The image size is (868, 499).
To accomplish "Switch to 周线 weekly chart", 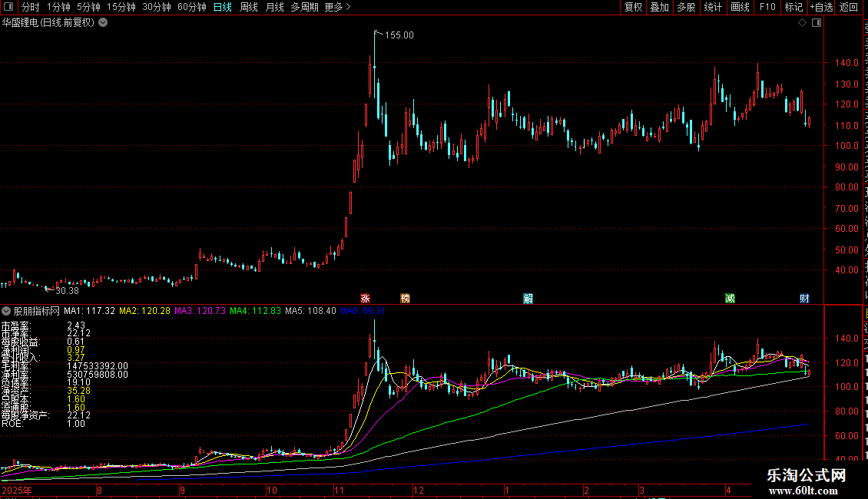I will 249,7.
